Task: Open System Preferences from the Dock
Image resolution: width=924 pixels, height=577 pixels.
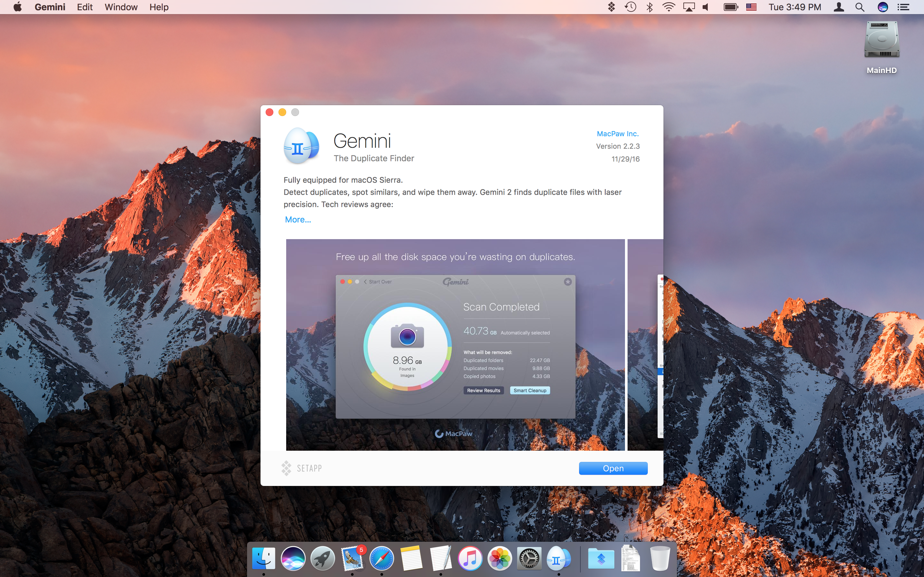Action: point(529,559)
